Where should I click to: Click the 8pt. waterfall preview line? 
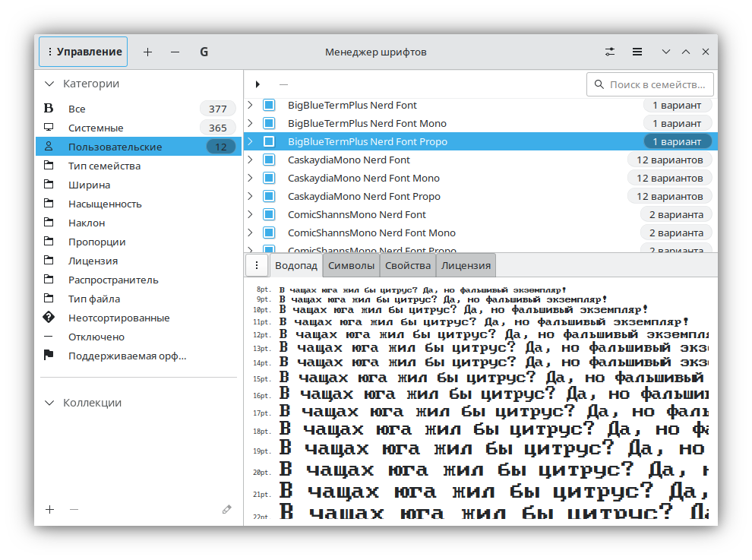422,289
